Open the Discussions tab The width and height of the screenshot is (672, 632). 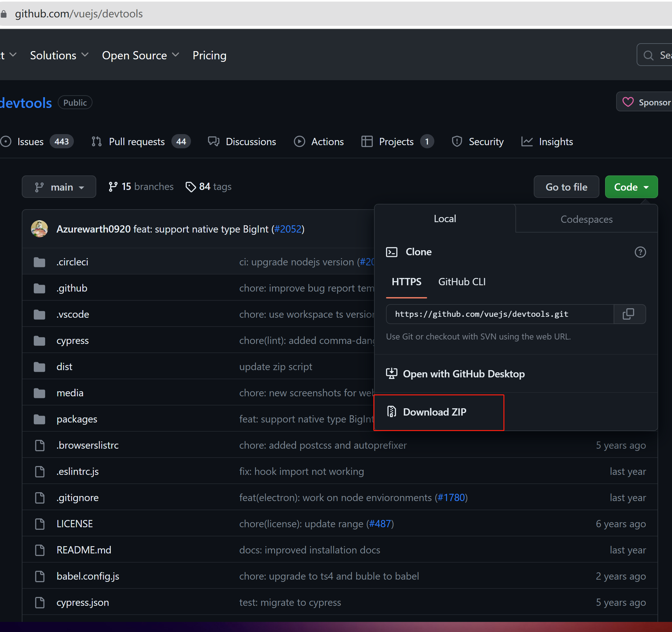tap(242, 142)
